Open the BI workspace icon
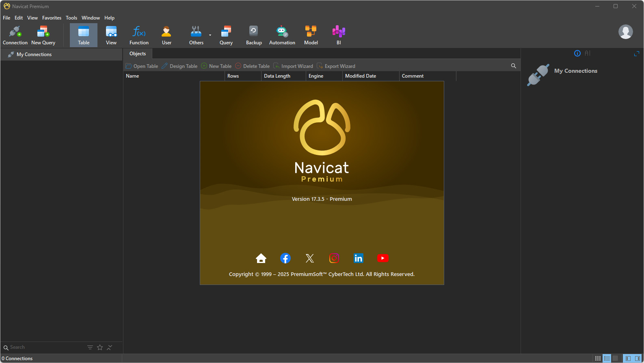This screenshot has width=644, height=363. (x=339, y=35)
